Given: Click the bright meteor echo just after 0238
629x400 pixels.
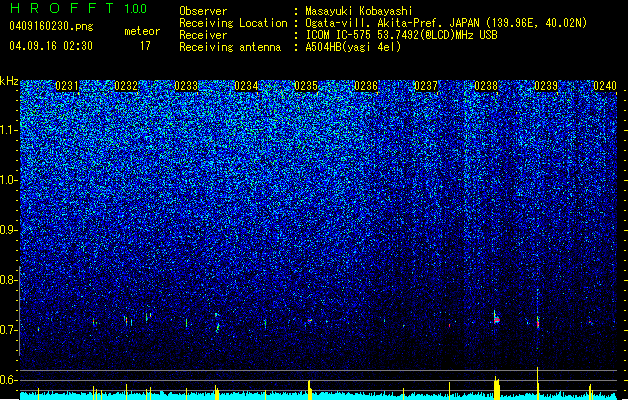Looking at the screenshot, I should [x=497, y=317].
